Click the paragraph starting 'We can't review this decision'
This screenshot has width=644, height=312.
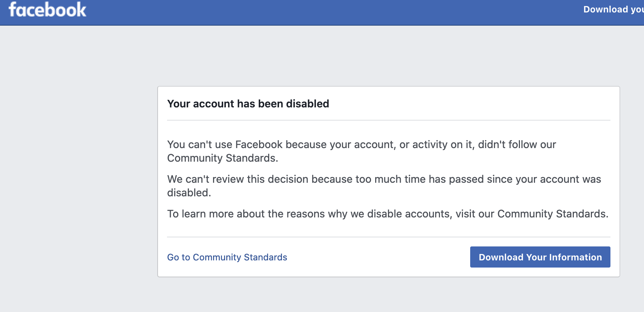pos(384,186)
